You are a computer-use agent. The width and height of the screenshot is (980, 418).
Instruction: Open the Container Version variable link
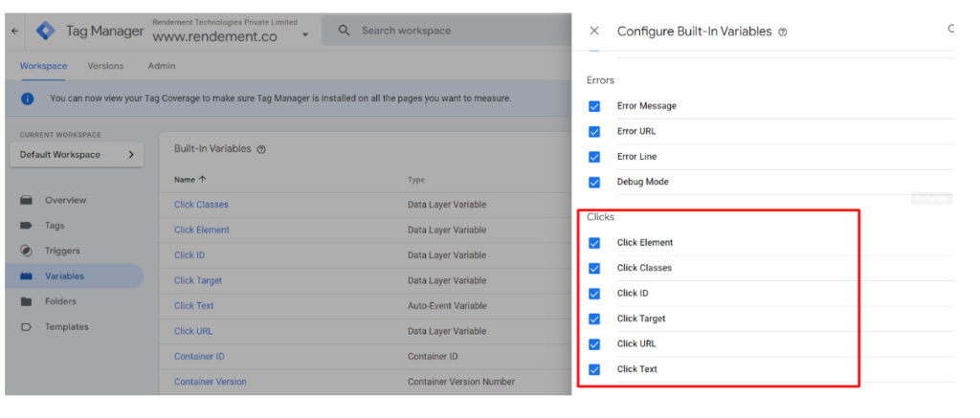pyautogui.click(x=211, y=381)
